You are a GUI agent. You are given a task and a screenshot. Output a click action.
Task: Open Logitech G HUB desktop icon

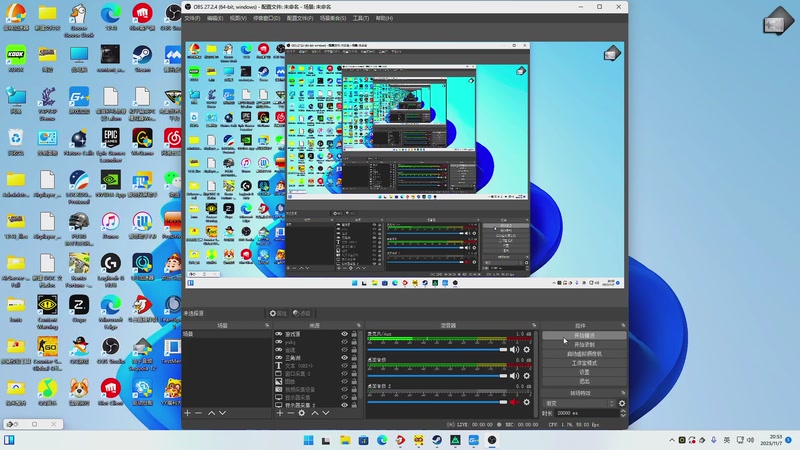[110, 270]
